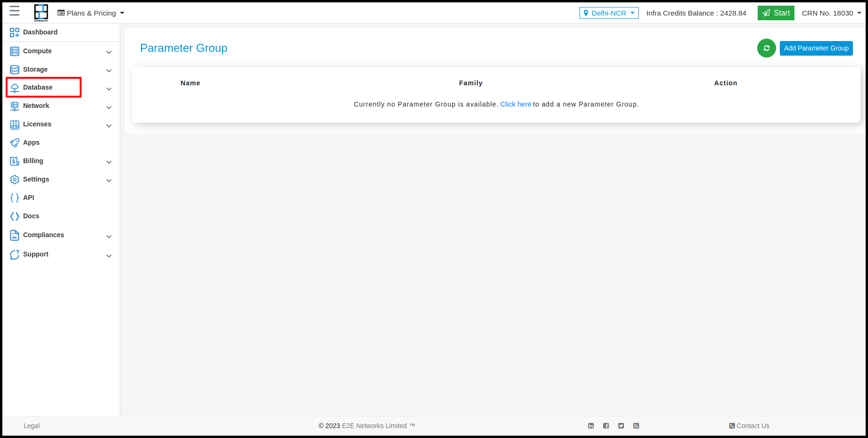Click the Support chat icon
This screenshot has height=438, width=868.
click(15, 255)
